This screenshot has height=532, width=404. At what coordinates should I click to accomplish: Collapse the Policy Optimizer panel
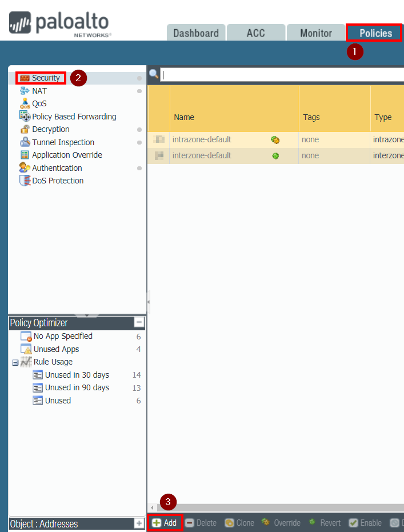(139, 323)
